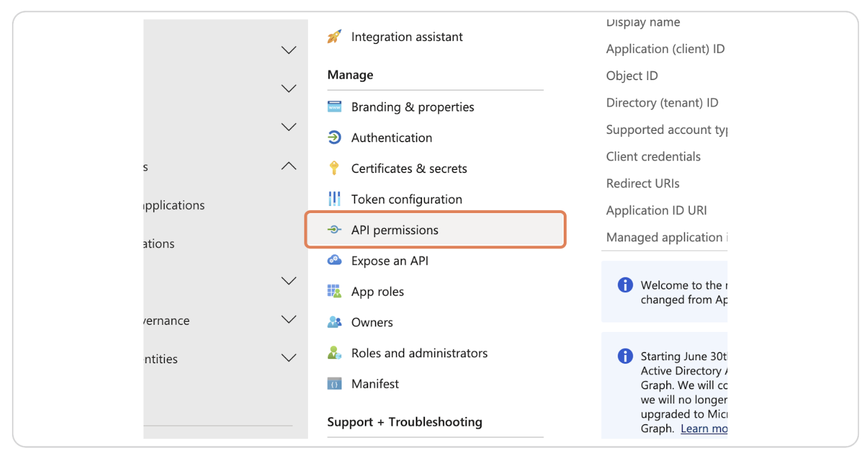
Task: Click the info icon on the welcome banner
Action: click(x=625, y=285)
